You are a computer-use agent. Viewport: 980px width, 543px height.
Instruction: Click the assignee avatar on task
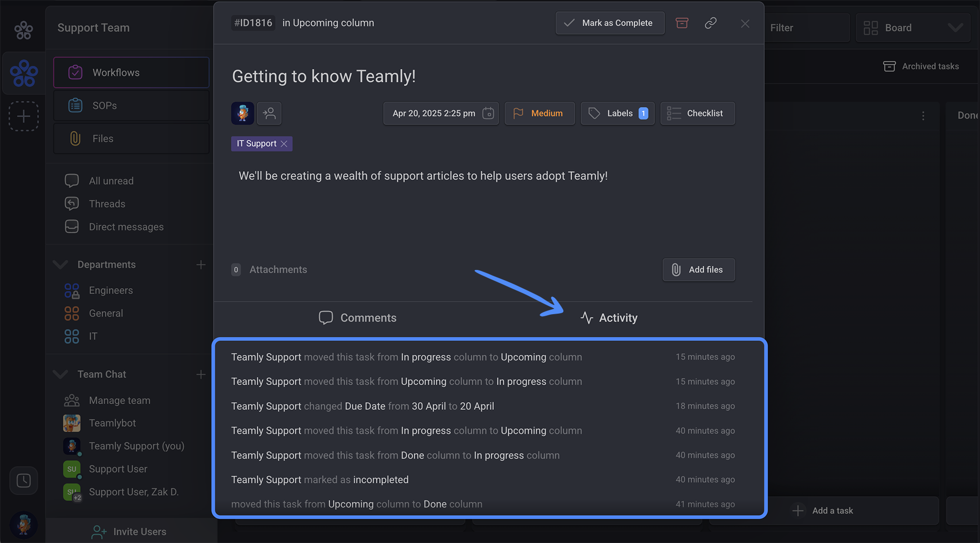pos(242,113)
